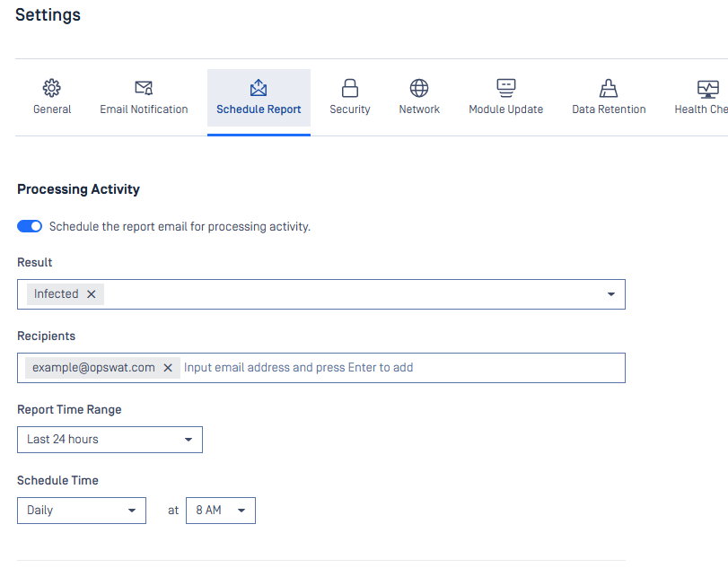Click the Module Update monitor icon
Viewport: 728px width, 568px height.
click(506, 88)
